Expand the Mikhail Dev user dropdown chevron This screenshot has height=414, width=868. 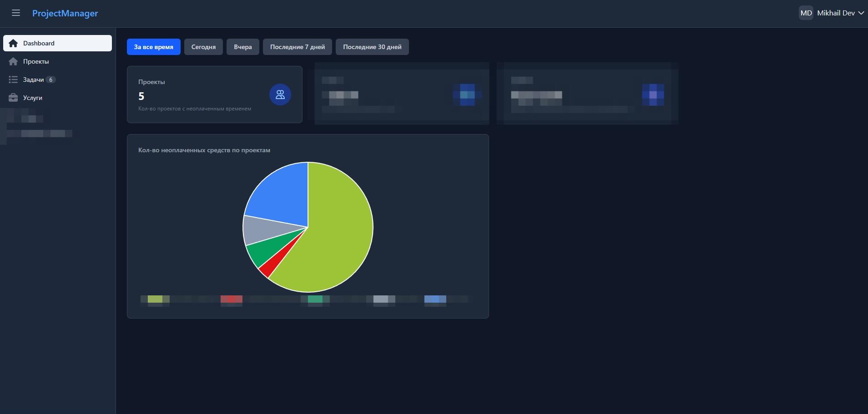click(x=861, y=13)
